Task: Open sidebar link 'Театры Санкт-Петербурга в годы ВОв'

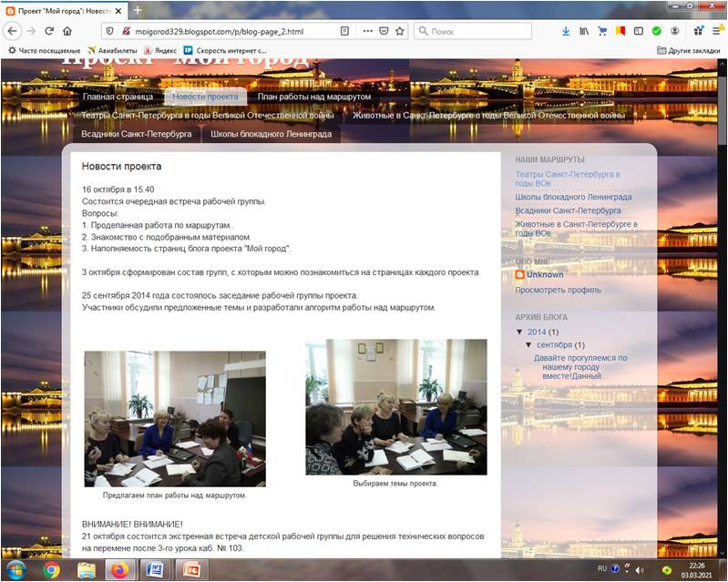Action: click(568, 179)
